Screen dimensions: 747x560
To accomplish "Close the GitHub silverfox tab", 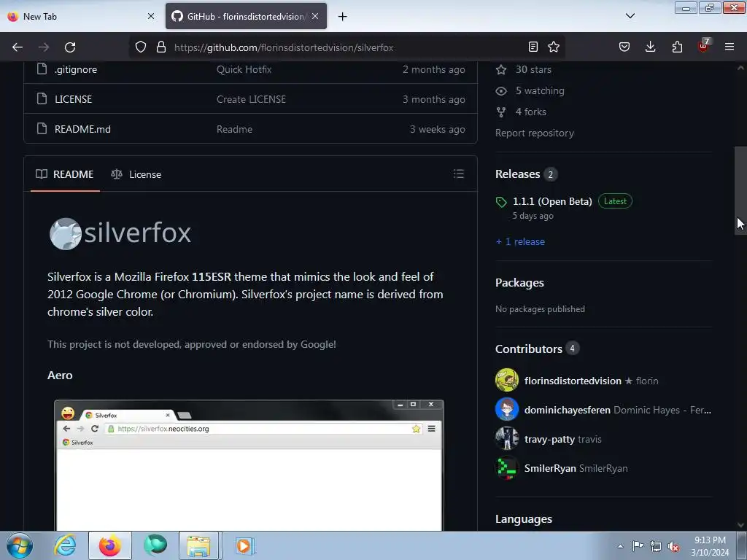I will tap(315, 16).
